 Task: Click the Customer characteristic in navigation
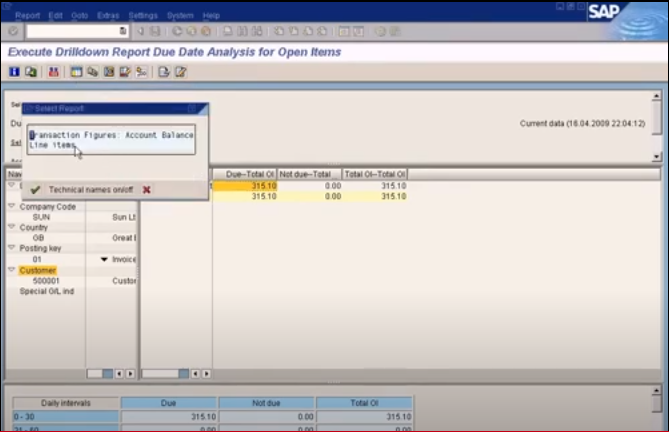click(38, 270)
